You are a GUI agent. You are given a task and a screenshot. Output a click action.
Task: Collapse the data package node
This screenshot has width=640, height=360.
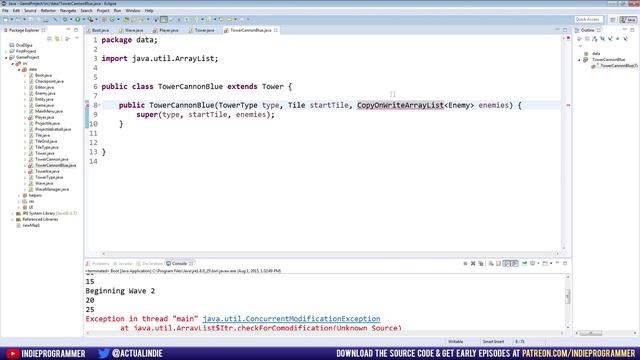point(19,69)
